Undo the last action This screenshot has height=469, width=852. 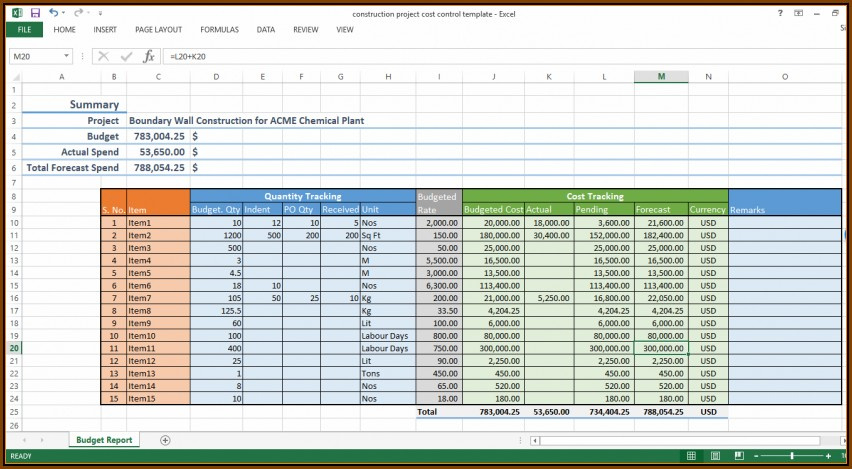pyautogui.click(x=53, y=12)
